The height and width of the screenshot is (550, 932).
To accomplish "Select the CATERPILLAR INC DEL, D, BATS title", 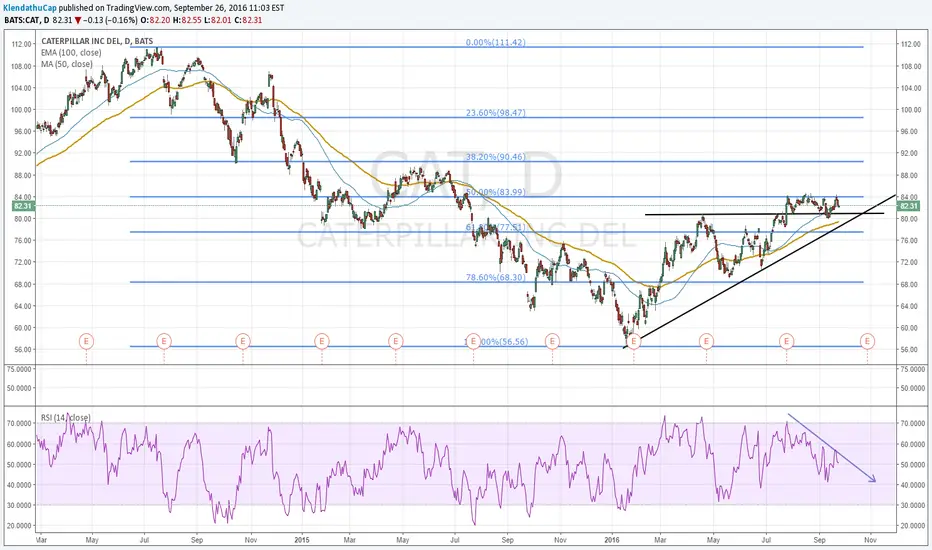I will pyautogui.click(x=97, y=42).
